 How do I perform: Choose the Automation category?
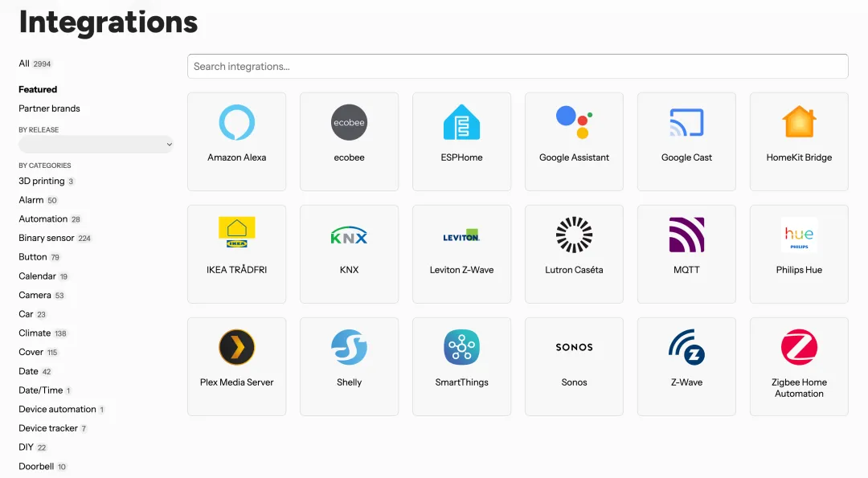50,219
